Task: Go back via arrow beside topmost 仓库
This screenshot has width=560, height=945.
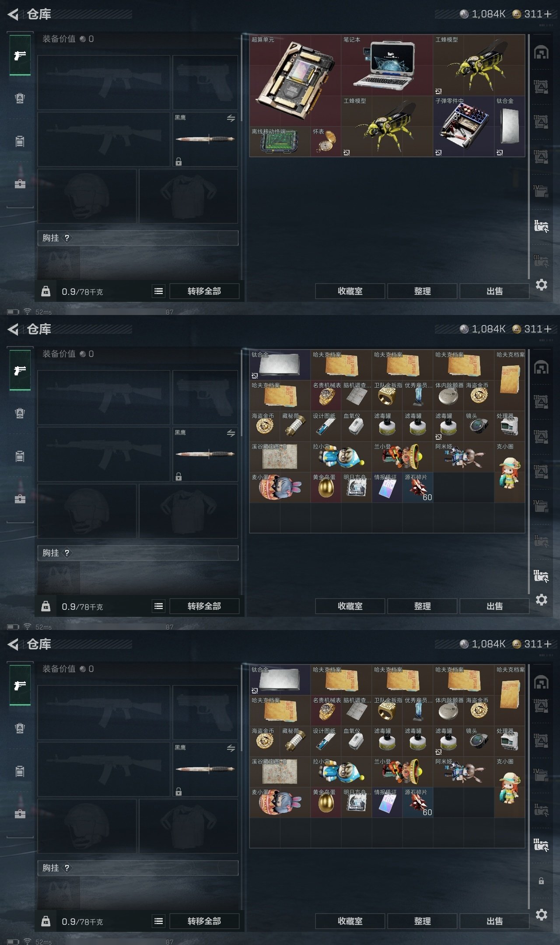Action: pyautogui.click(x=13, y=14)
